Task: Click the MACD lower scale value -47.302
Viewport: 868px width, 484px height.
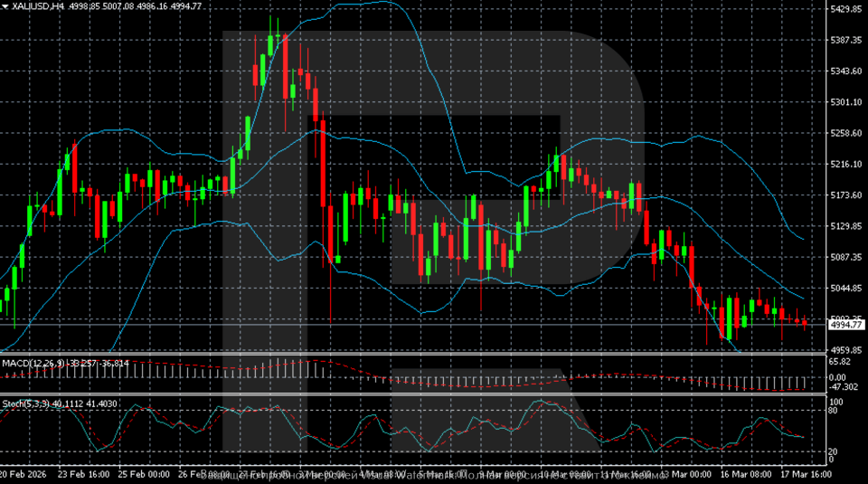Action: [x=843, y=387]
